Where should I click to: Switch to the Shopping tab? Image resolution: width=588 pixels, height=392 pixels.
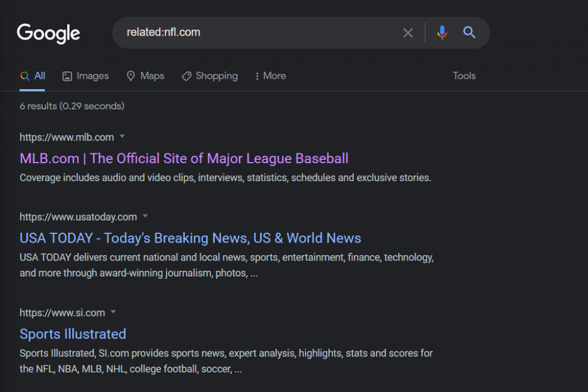[x=210, y=76]
